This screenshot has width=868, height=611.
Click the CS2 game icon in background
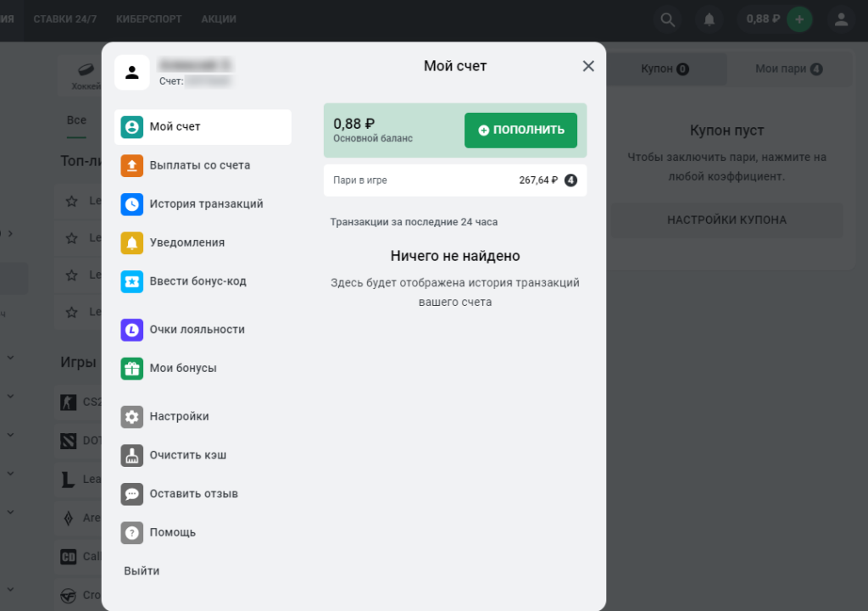68,402
